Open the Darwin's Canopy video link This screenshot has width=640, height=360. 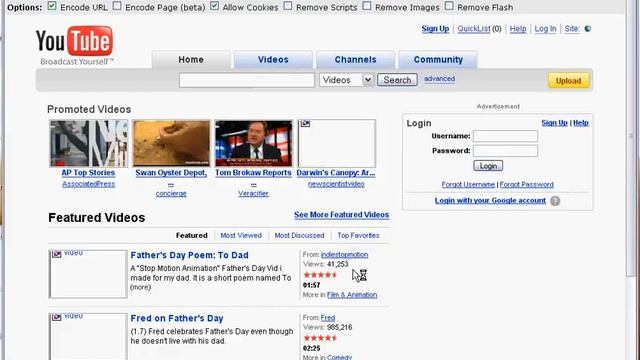coord(336,173)
